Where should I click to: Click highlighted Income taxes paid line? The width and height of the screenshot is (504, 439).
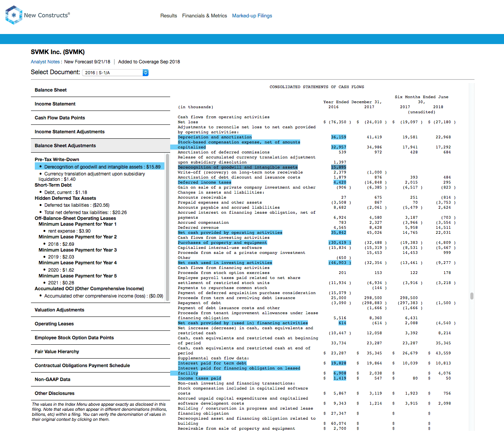(200, 378)
